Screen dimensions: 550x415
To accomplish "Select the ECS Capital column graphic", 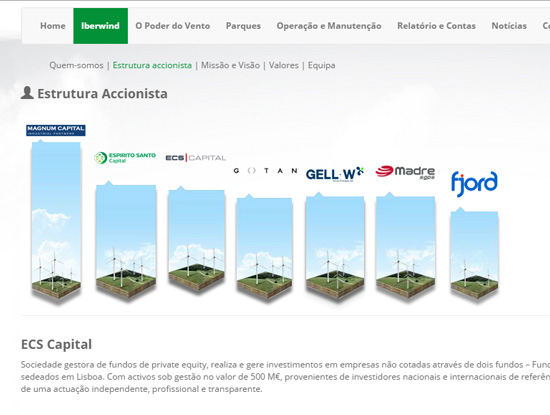I will tap(196, 239).
